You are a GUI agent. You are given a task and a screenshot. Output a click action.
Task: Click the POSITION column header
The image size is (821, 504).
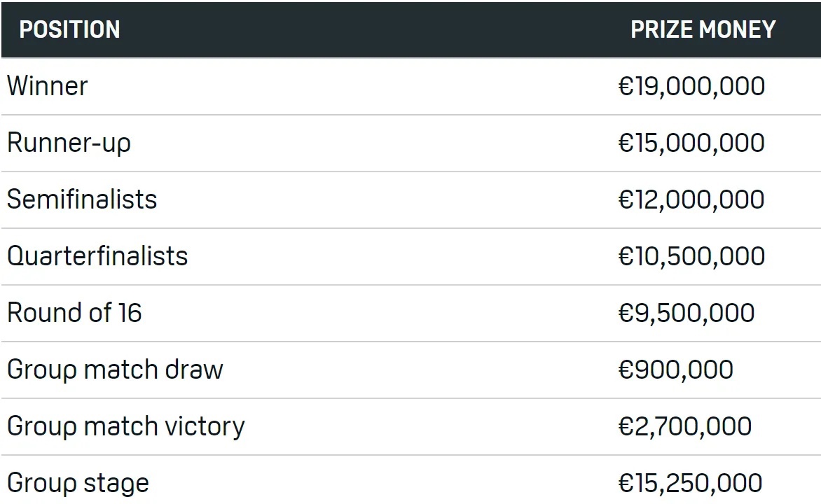click(x=69, y=29)
